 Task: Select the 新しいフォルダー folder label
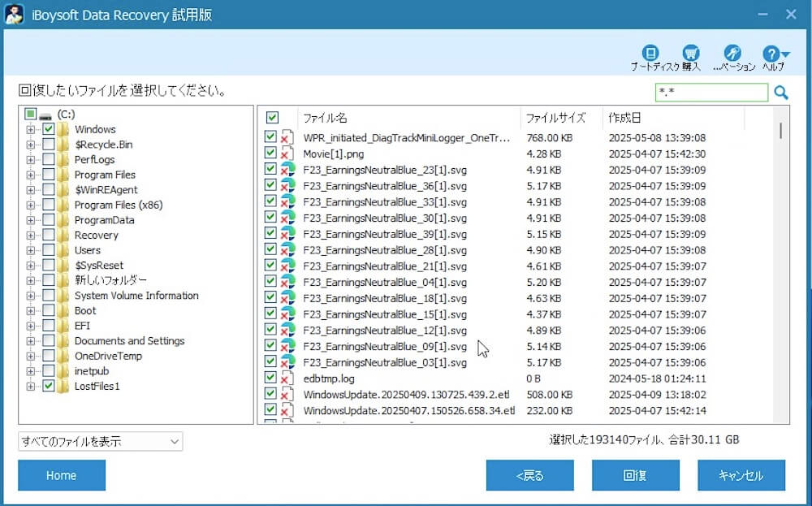[110, 280]
